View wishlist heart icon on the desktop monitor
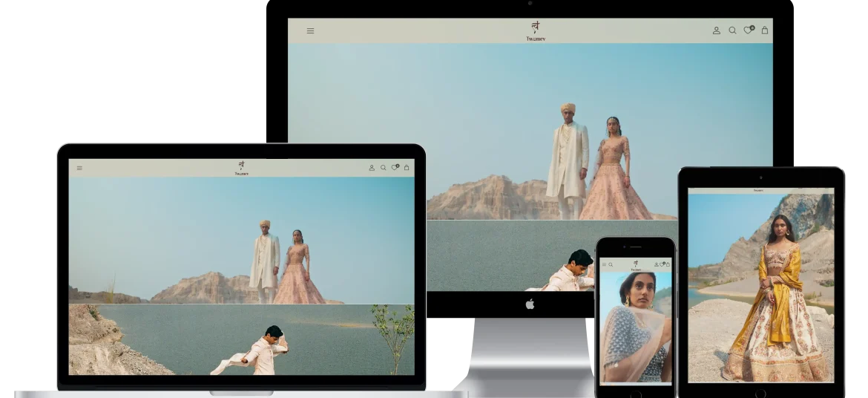This screenshot has width=868, height=398. (748, 30)
